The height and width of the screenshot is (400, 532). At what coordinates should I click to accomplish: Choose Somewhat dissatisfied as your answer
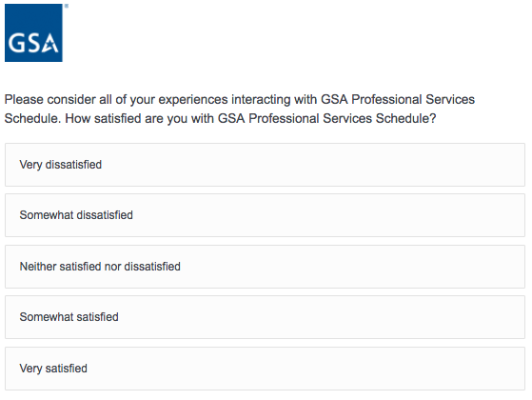pyautogui.click(x=265, y=215)
